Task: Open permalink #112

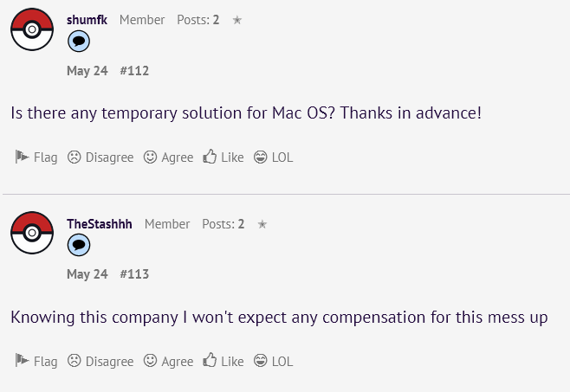Action: pyautogui.click(x=134, y=70)
